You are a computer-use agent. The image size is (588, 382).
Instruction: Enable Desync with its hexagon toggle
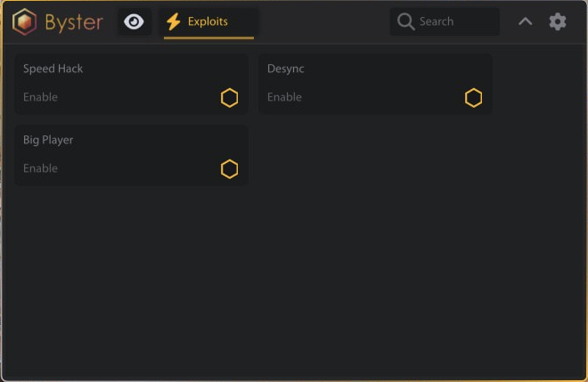coord(474,98)
